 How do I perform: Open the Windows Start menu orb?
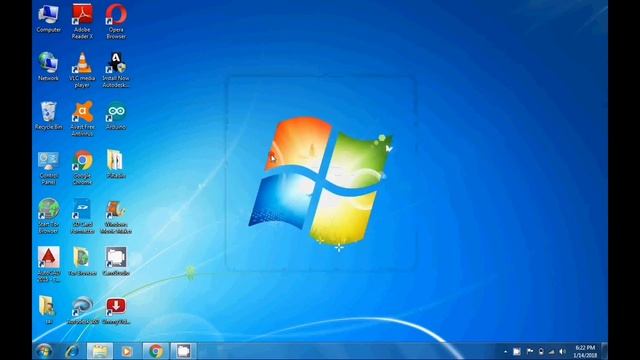click(x=44, y=351)
